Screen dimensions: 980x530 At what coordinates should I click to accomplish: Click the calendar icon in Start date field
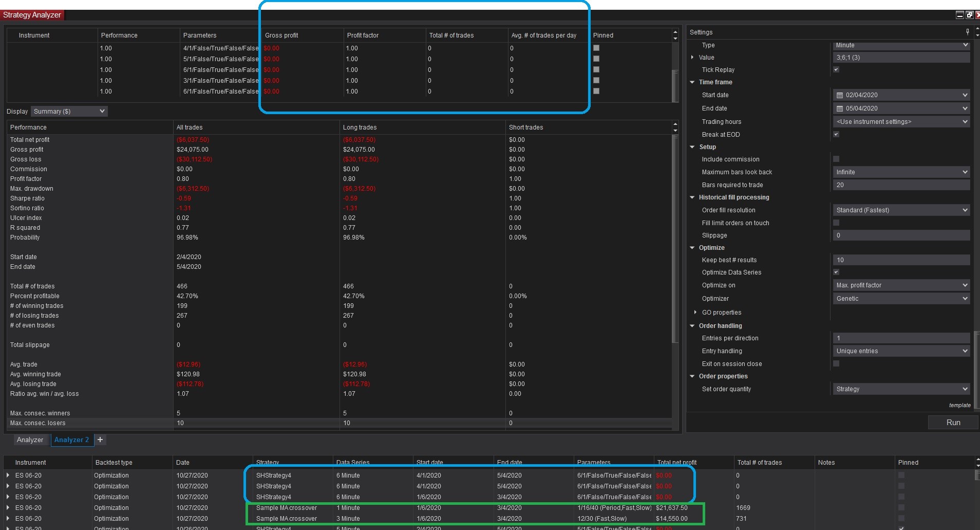coord(840,95)
